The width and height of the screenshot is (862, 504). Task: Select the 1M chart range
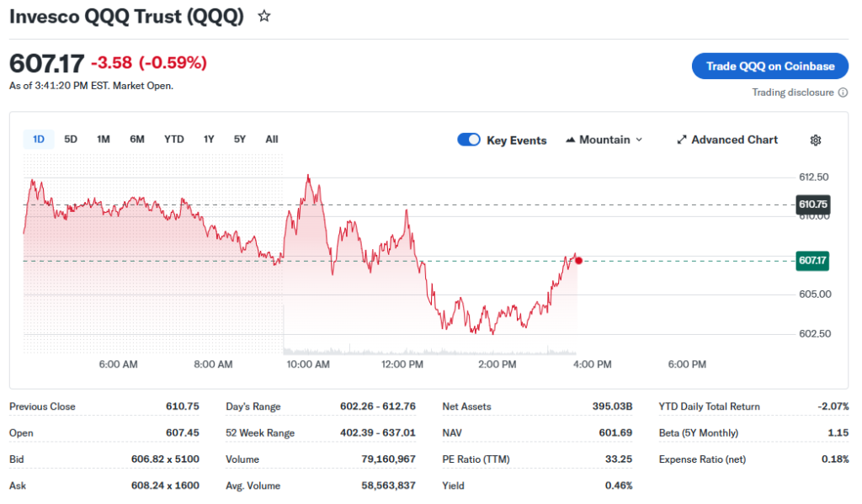tap(103, 139)
